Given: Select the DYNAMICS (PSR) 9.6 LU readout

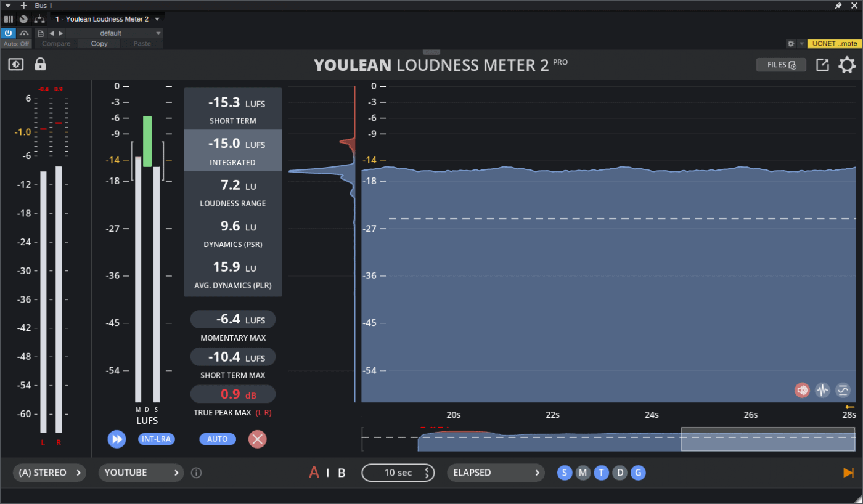Looking at the screenshot, I should pyautogui.click(x=233, y=233).
